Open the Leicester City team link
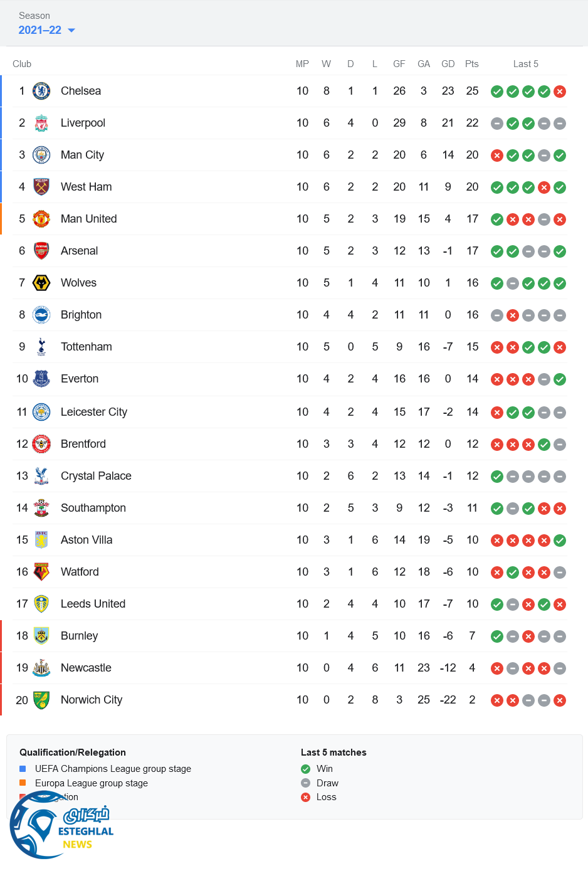 93,412
